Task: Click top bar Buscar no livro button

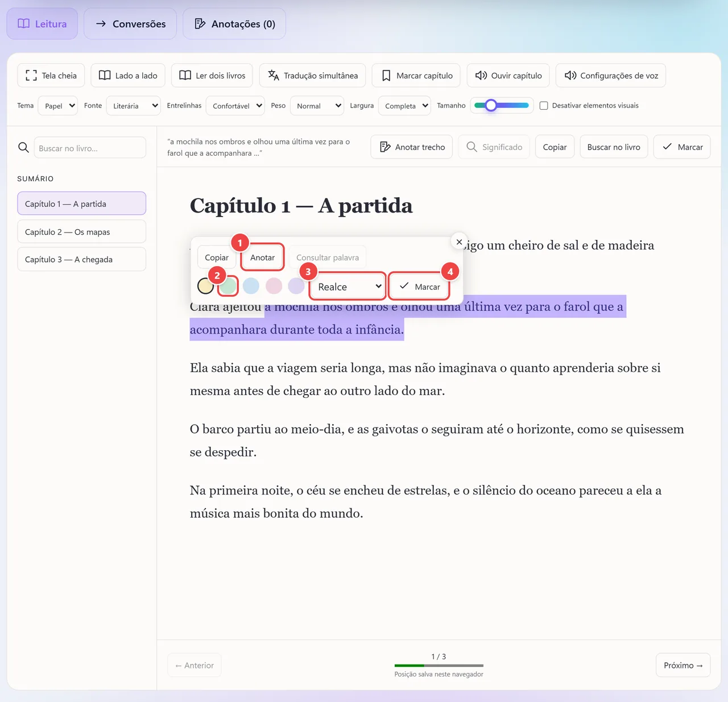Action: 614,147
